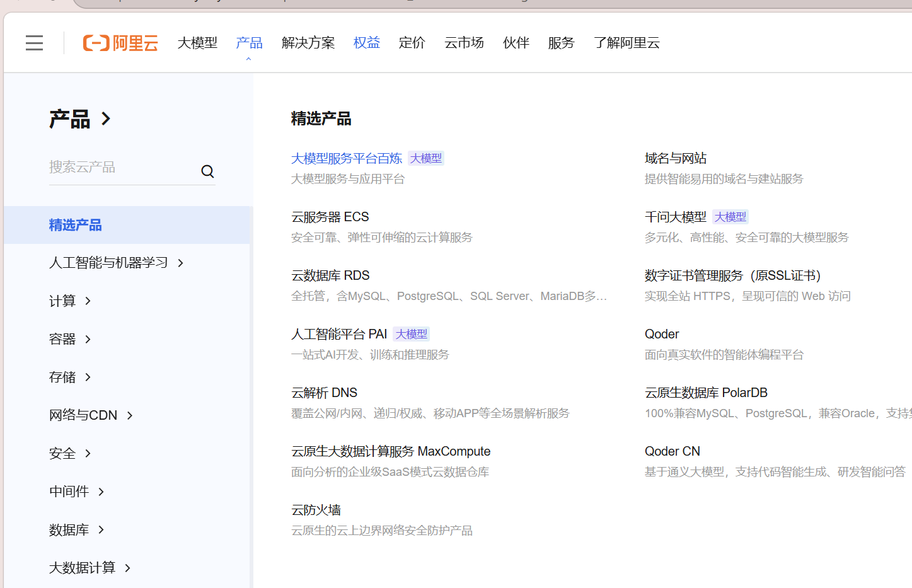This screenshot has height=588, width=912.
Task: Expand the 大数据计算 category chevron
Action: pos(128,568)
